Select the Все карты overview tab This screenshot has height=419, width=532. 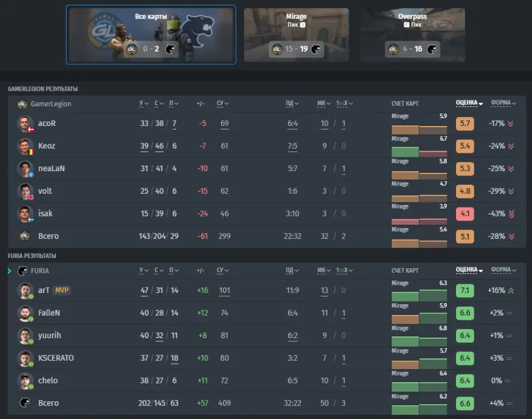(x=151, y=34)
